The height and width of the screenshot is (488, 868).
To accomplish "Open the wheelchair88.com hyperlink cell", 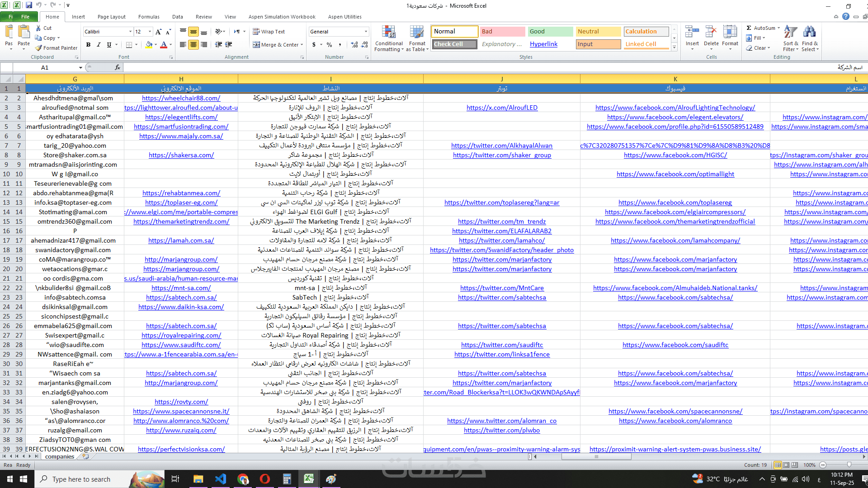I will tap(181, 98).
